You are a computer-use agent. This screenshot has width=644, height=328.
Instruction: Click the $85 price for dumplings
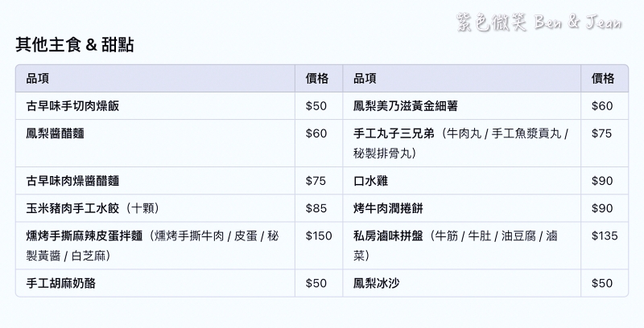[316, 208]
